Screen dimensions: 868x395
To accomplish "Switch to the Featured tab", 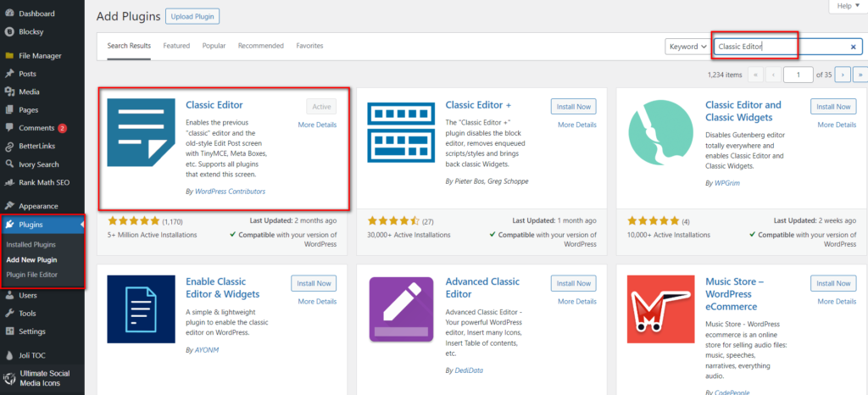I will click(176, 46).
